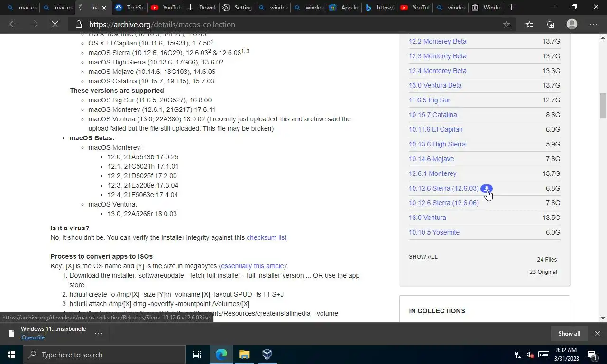Open the 13.0 Ventura download
This screenshot has width=607, height=364.
pos(427,218)
